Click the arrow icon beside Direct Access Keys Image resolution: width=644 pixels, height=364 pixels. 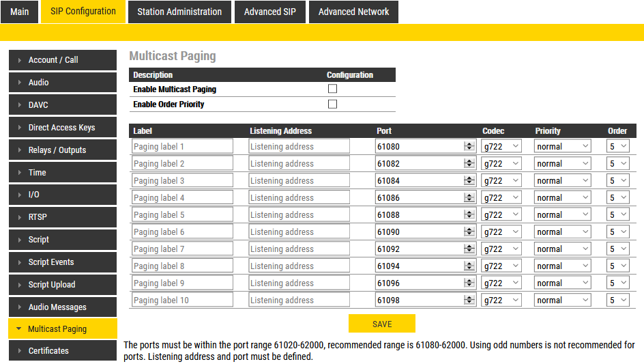[x=19, y=128]
